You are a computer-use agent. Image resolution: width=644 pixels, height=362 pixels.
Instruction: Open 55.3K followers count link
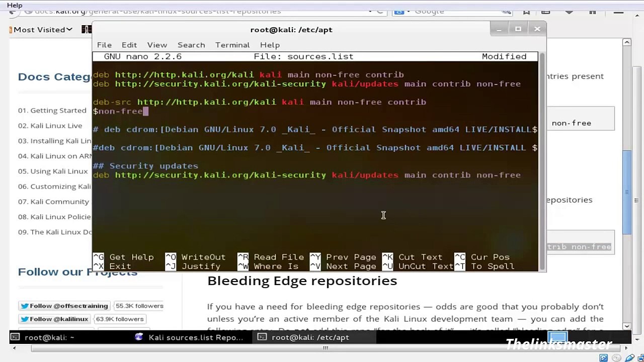pos(139,306)
